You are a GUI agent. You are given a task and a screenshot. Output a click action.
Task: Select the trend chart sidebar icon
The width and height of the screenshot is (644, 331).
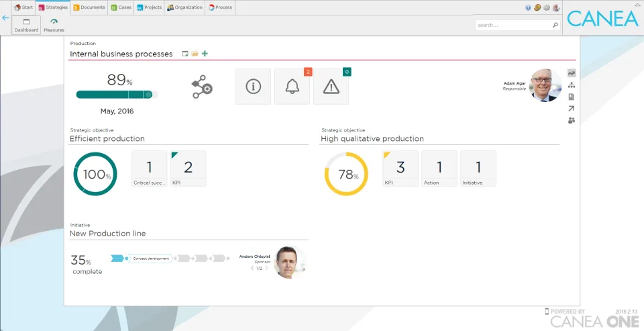pyautogui.click(x=572, y=73)
